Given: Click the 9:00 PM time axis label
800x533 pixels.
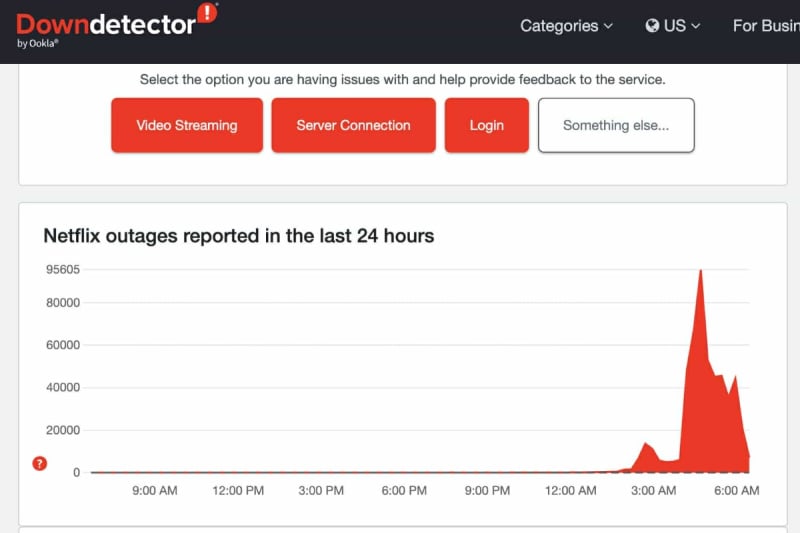Looking at the screenshot, I should coord(488,491).
